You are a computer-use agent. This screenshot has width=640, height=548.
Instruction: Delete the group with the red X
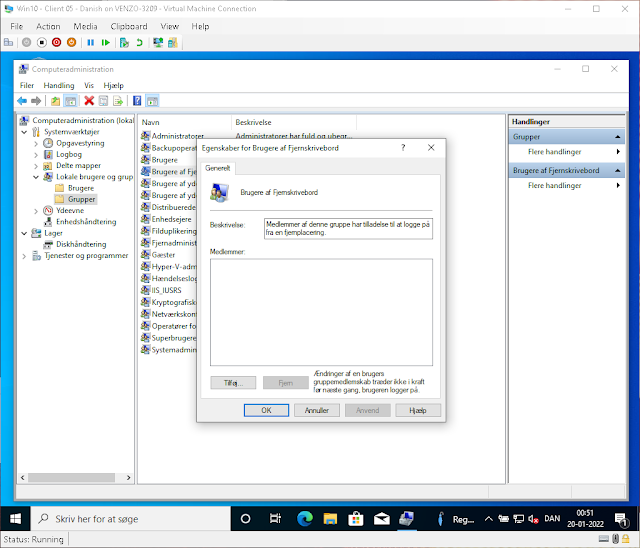[89, 101]
